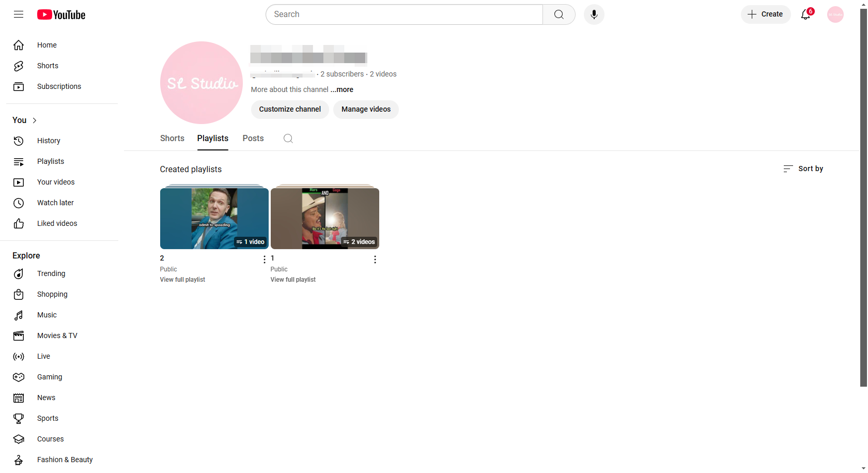
Task: Click the profile avatar in the top bar
Action: (835, 14)
